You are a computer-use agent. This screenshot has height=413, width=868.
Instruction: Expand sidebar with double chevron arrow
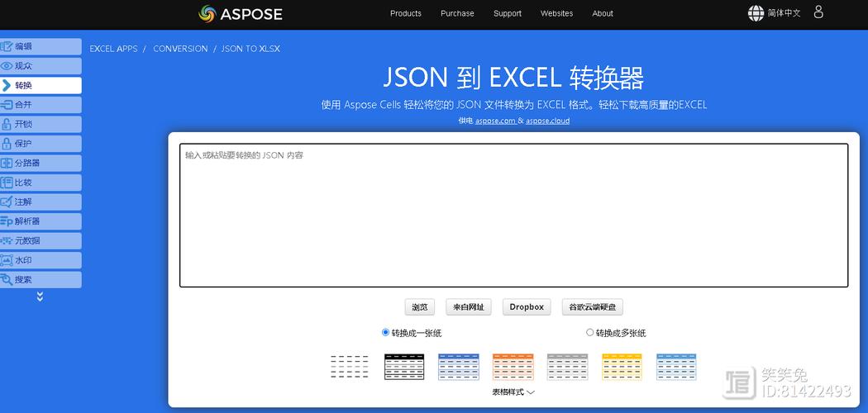click(40, 297)
